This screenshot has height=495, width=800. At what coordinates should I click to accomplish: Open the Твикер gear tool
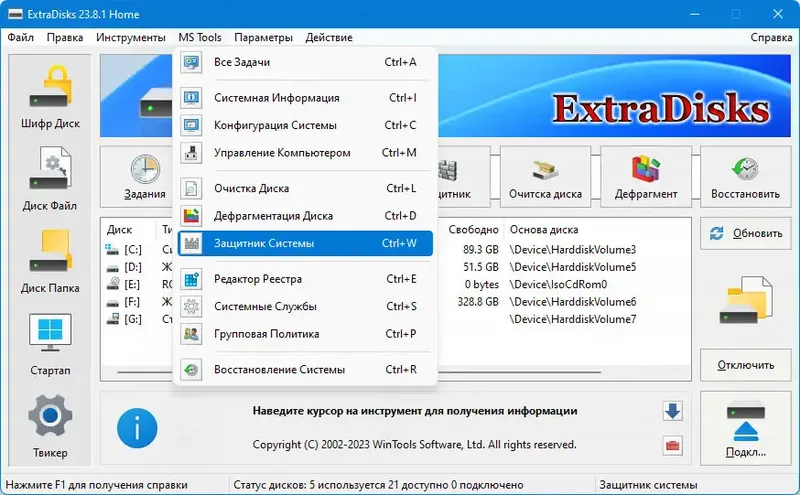pos(50,426)
